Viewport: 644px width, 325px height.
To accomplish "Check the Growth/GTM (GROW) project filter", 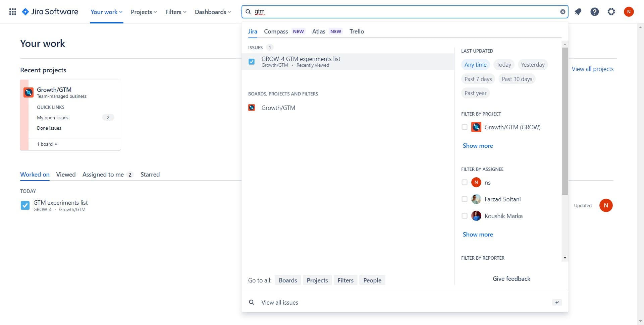I will tap(465, 127).
